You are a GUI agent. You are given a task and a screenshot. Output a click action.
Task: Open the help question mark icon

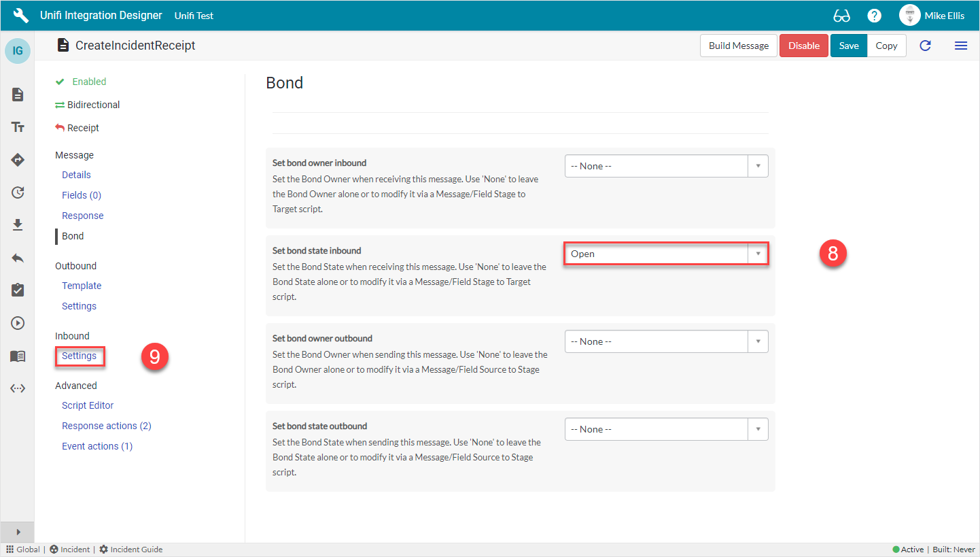click(874, 15)
